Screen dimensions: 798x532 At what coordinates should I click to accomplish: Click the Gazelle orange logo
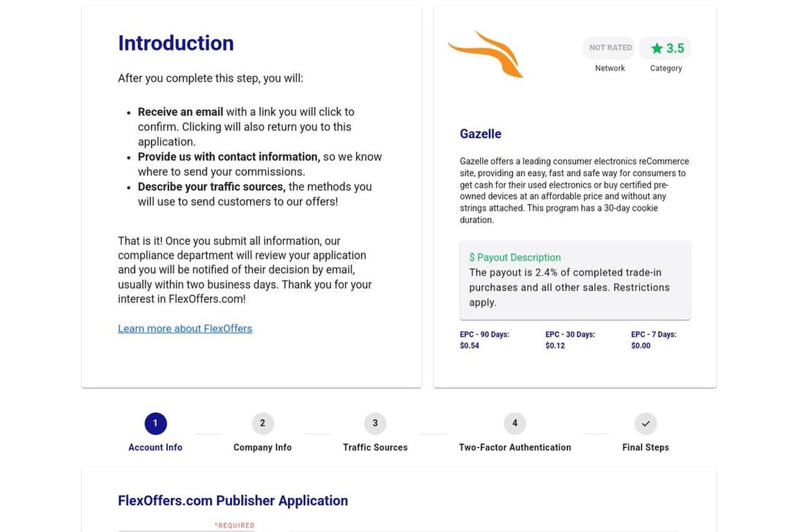(x=486, y=54)
